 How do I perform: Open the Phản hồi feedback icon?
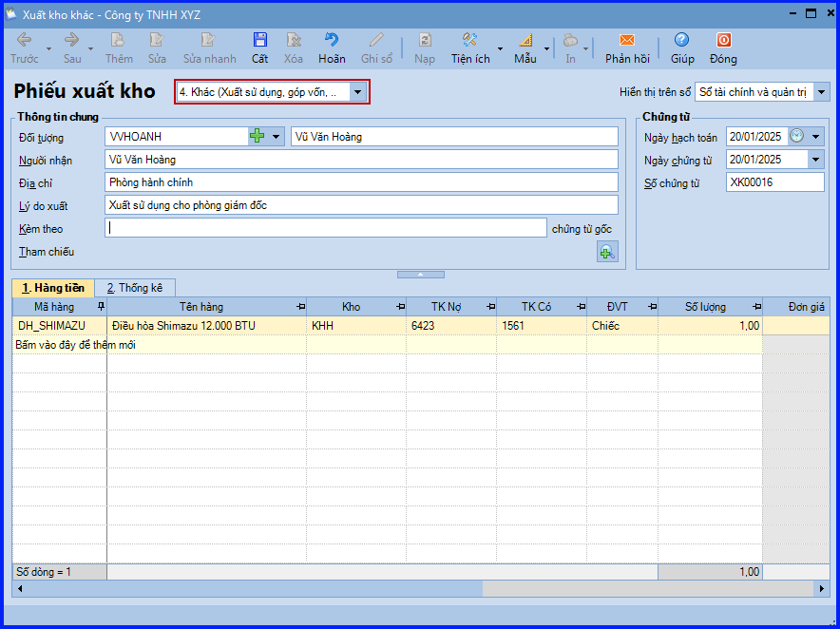(627, 40)
